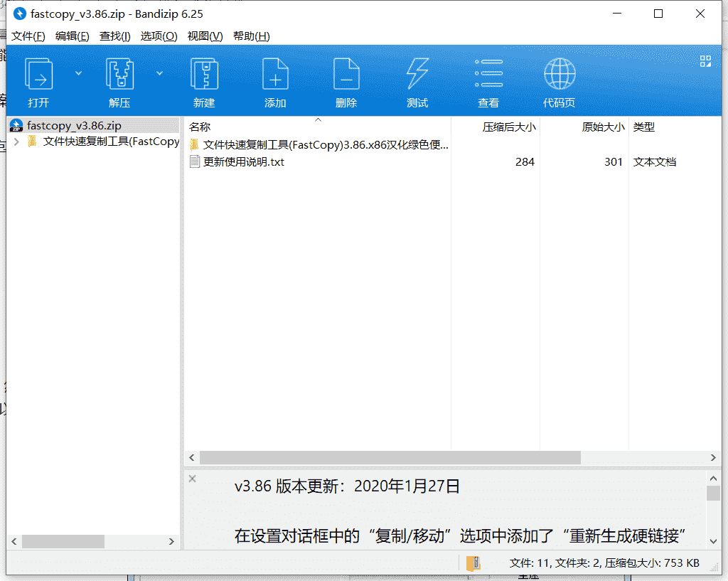Viewport: 728px width, 581px height.
Task: Click the archive icon in the status bar
Action: point(473,563)
